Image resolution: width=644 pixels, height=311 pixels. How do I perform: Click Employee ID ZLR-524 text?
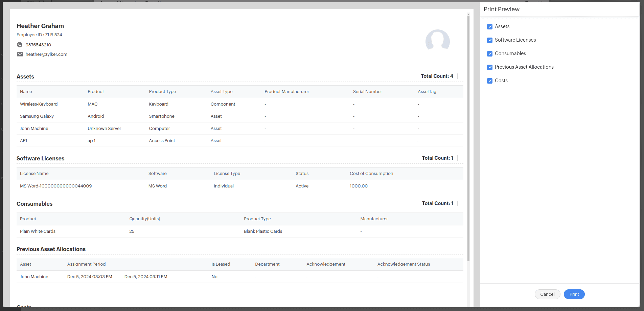click(x=39, y=35)
